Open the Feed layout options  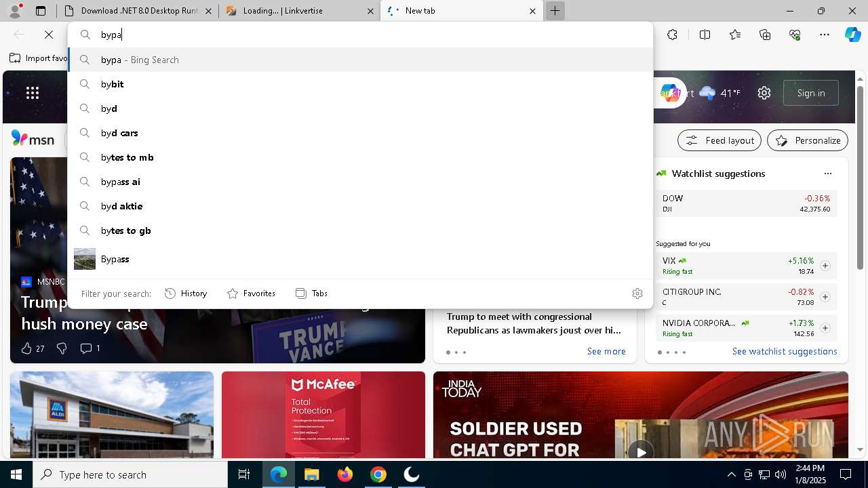[720, 140]
